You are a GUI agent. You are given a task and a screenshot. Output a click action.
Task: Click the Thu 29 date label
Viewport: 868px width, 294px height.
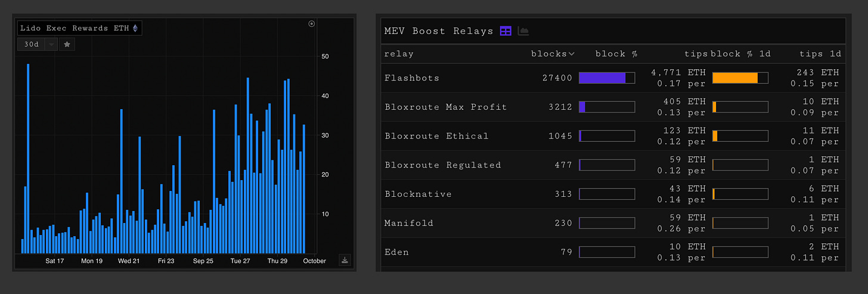(277, 261)
